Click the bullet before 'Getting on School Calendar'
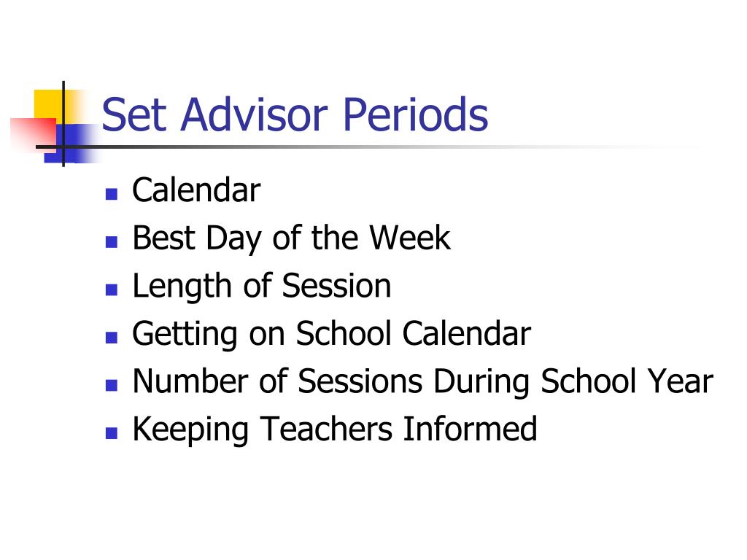This screenshot has width=747, height=560. [112, 337]
